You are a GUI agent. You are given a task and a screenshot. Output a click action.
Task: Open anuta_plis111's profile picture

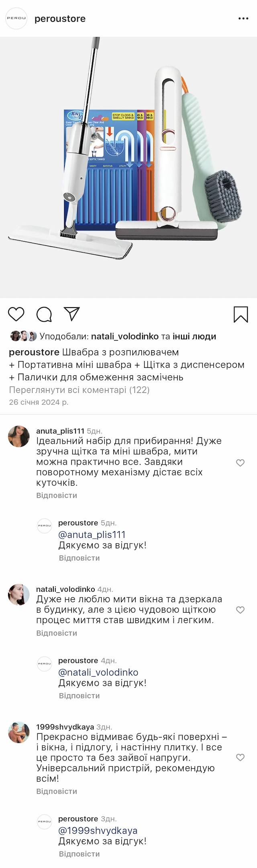pos(19,437)
